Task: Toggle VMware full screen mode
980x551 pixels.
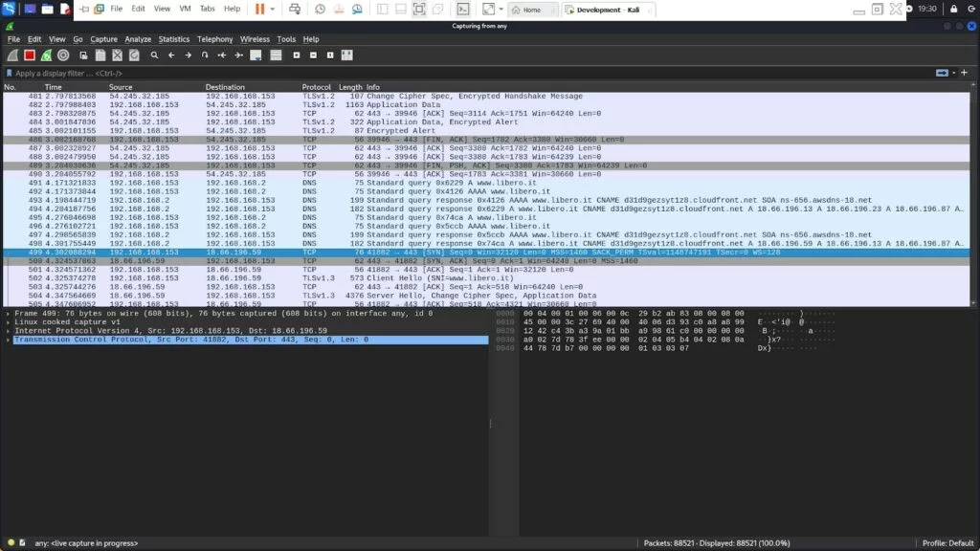Action: coord(419,9)
